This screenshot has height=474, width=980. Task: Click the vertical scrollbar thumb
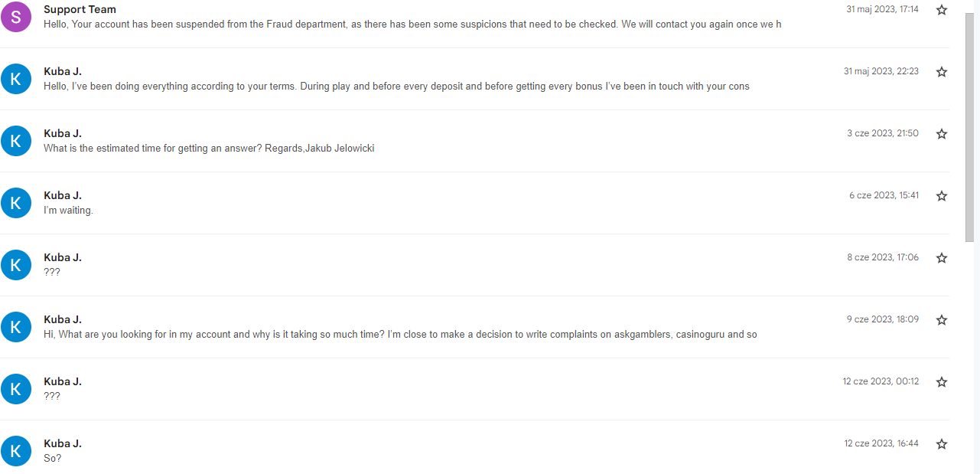[969, 126]
